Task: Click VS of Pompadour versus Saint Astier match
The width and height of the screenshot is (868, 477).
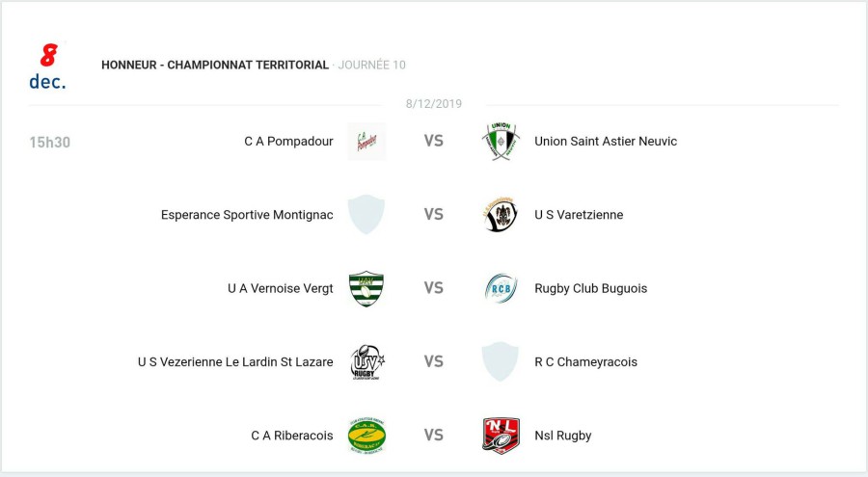Action: (434, 142)
